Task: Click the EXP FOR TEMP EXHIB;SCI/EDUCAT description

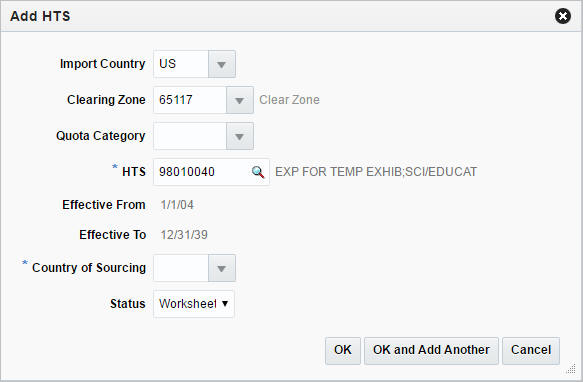Action: click(x=376, y=172)
